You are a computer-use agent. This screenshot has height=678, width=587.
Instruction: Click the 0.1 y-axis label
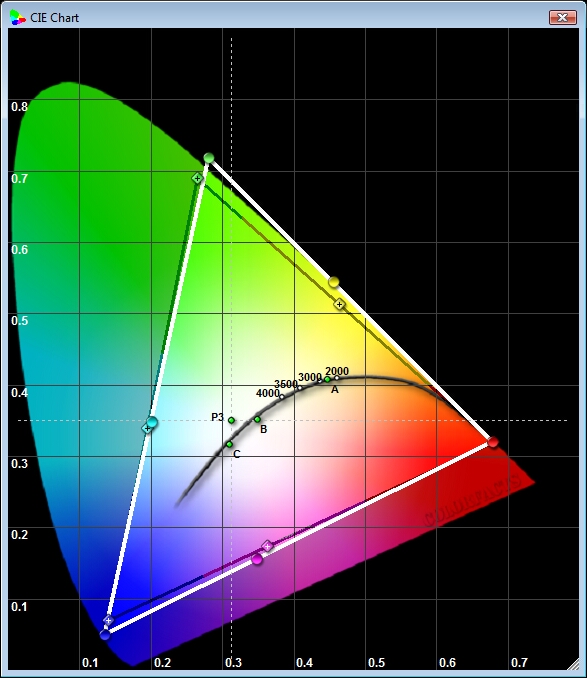[x=19, y=607]
